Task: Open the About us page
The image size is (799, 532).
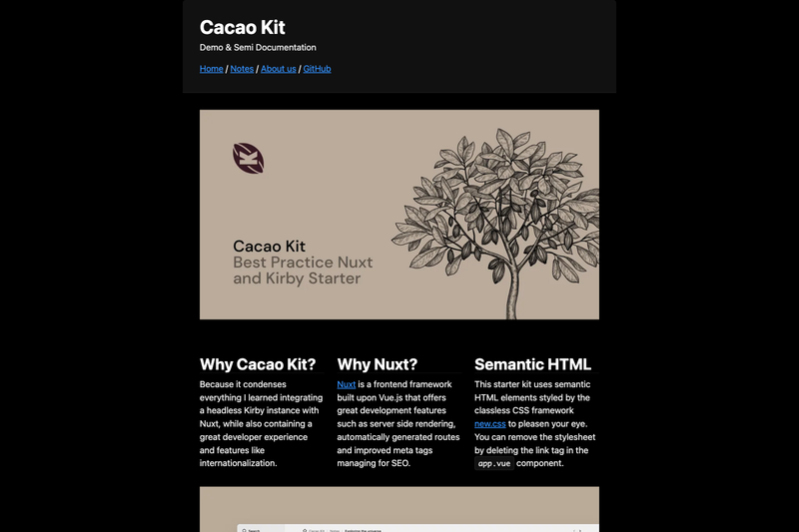Action: coord(279,69)
